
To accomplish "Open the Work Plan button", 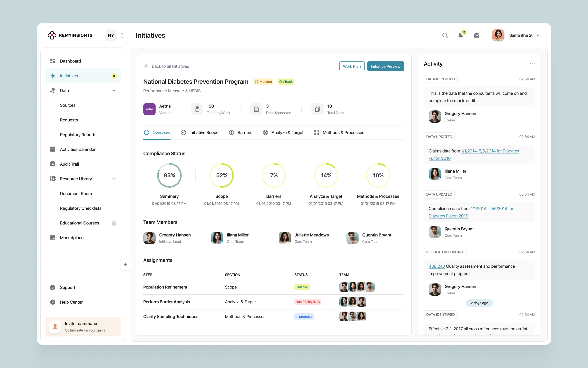I will (352, 66).
